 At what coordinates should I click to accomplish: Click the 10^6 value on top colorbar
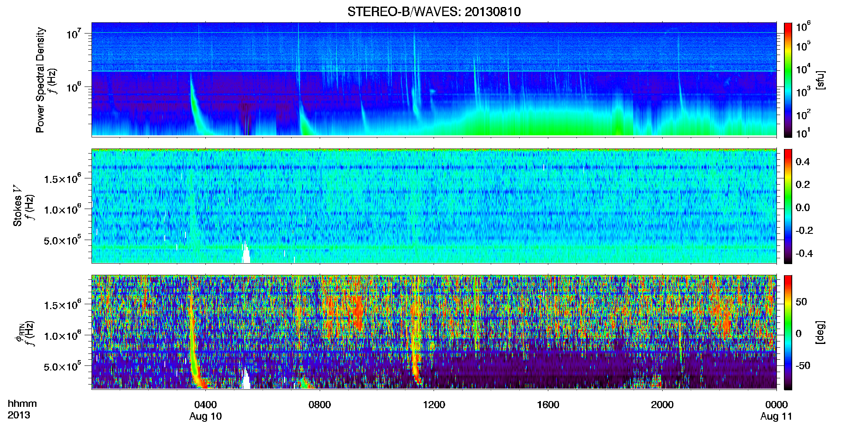click(x=803, y=27)
